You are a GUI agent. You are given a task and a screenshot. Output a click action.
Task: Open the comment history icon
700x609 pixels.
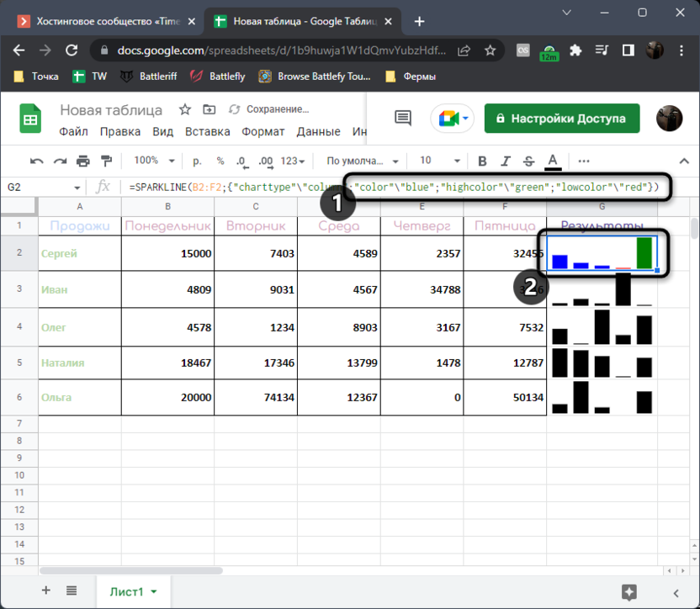point(403,119)
